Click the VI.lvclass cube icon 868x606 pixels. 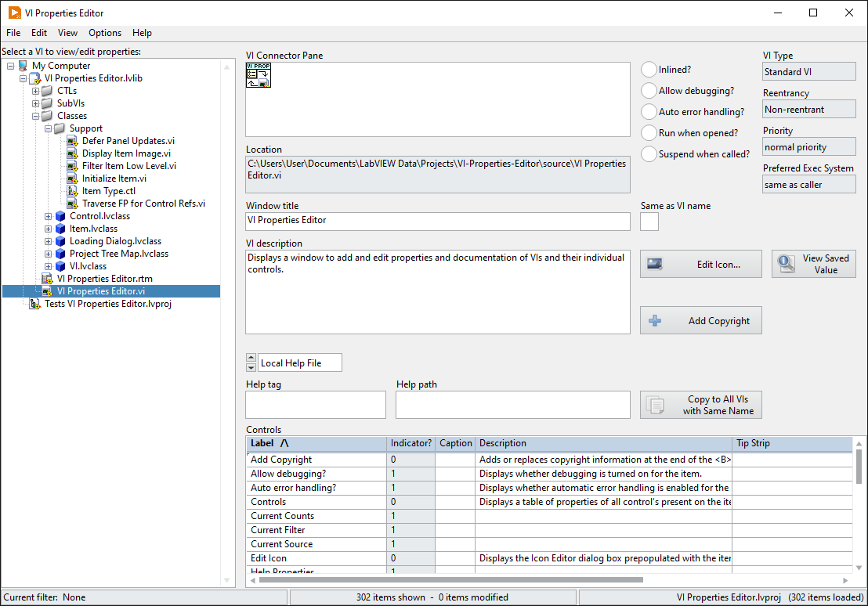click(60, 266)
